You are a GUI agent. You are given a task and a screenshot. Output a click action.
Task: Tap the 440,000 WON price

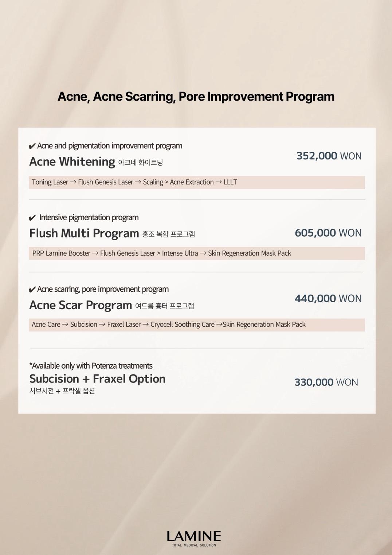[x=328, y=299]
